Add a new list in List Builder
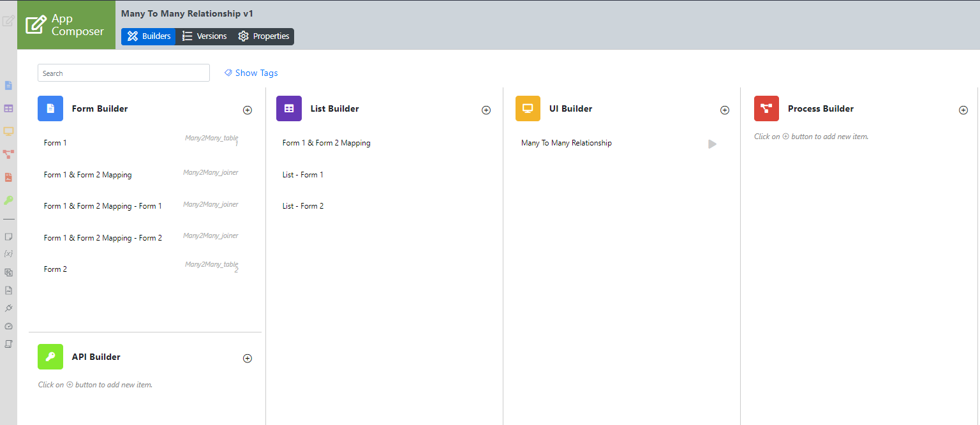 point(486,110)
